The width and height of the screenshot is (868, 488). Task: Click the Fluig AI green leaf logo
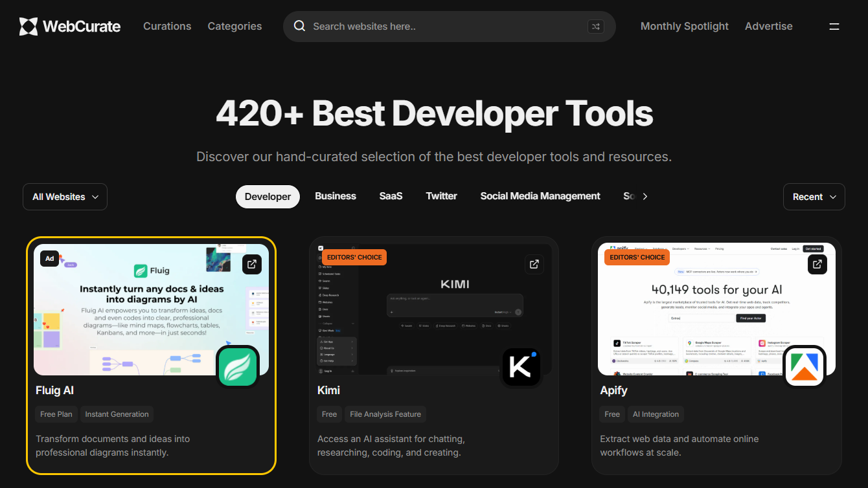point(238,366)
